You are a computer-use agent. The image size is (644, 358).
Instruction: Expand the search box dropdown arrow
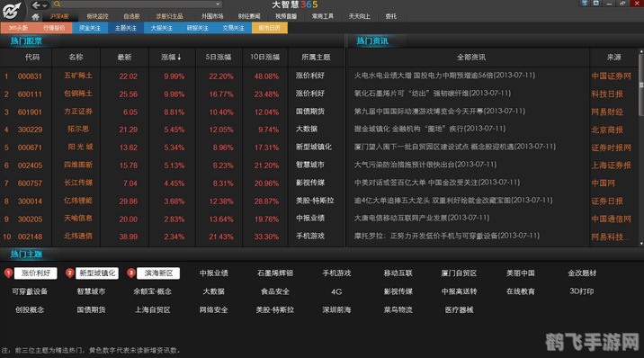[218, 4]
